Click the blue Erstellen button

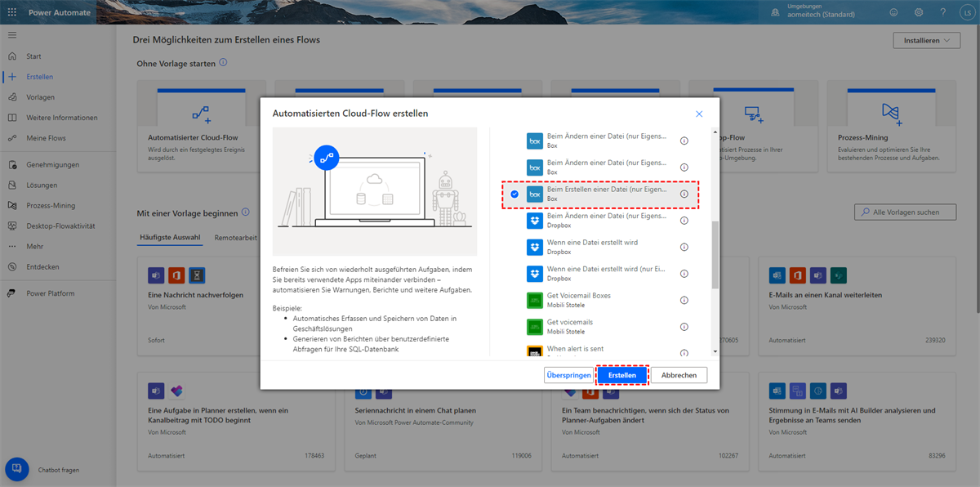pyautogui.click(x=622, y=375)
